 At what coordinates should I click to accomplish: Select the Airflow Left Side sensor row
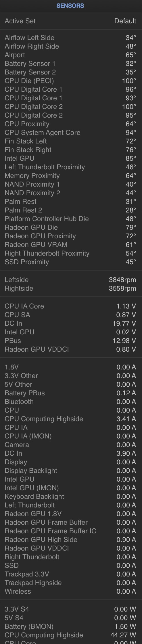(x=71, y=38)
